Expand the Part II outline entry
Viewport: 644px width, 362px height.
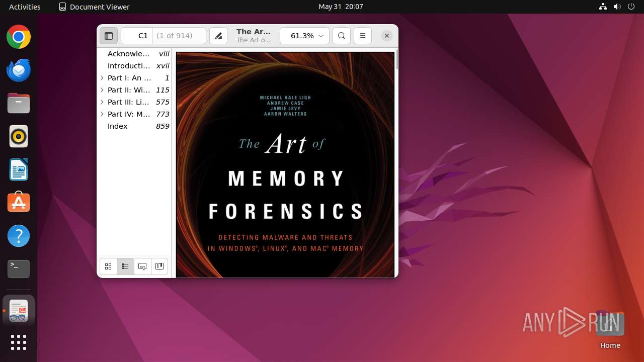point(102,90)
